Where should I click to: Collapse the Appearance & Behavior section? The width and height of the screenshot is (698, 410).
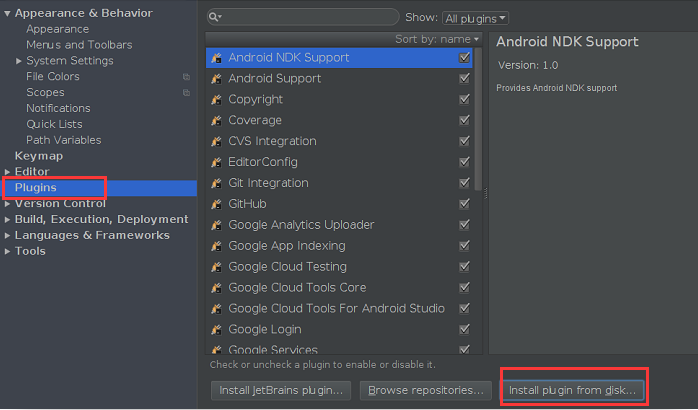(x=7, y=13)
